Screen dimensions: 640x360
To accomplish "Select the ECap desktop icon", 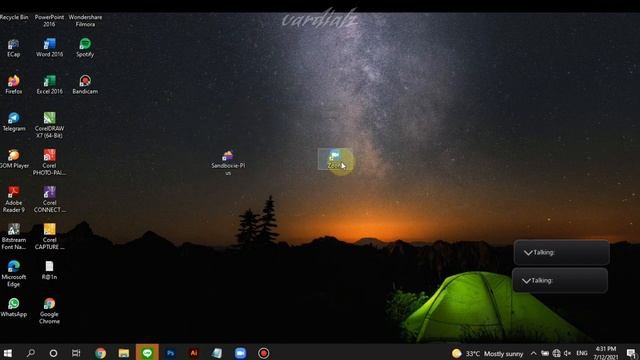I will [13, 48].
